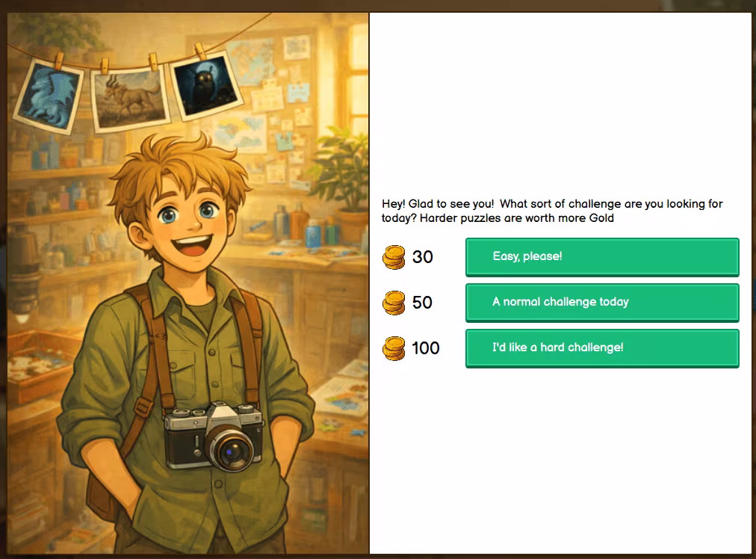
Task: Click the gold coin stack beside 100
Action: point(394,348)
